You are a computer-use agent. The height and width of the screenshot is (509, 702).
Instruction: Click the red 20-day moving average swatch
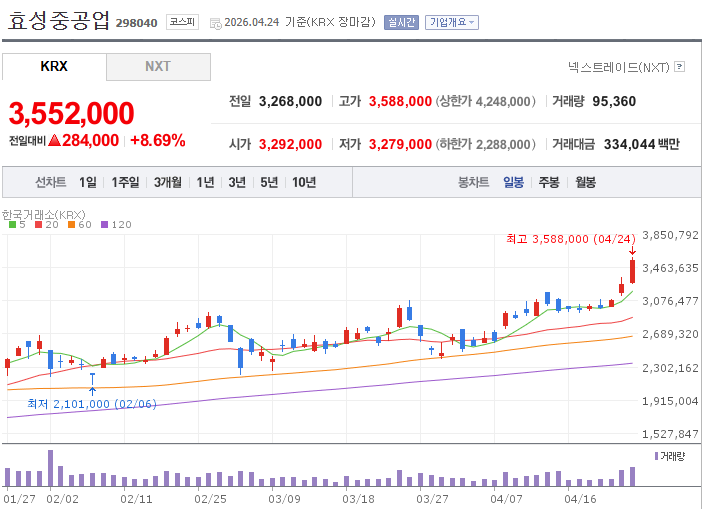39,225
